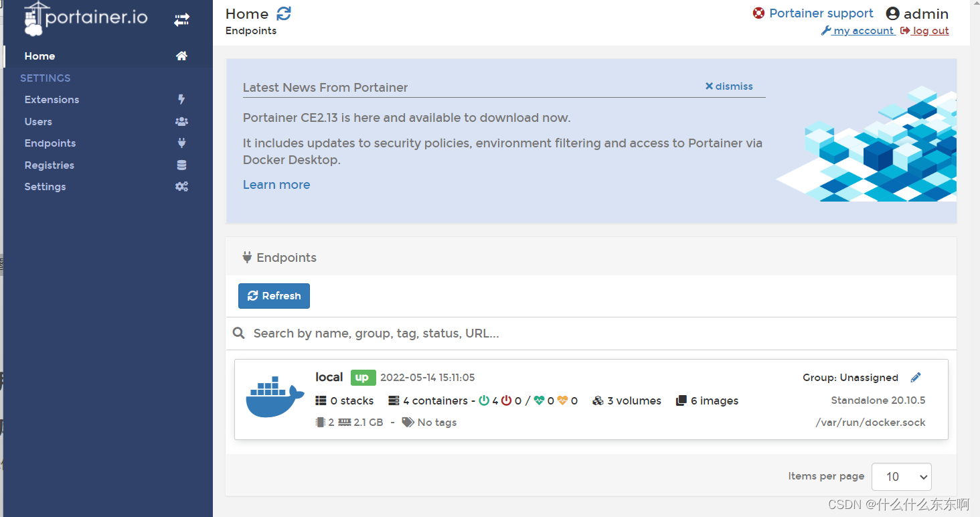Image resolution: width=980 pixels, height=517 pixels.
Task: Click the tag icon beside No tags
Action: 408,423
